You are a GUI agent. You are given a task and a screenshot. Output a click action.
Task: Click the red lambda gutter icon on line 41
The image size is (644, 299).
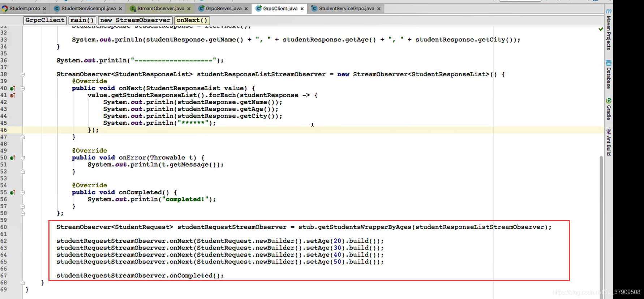click(12, 95)
